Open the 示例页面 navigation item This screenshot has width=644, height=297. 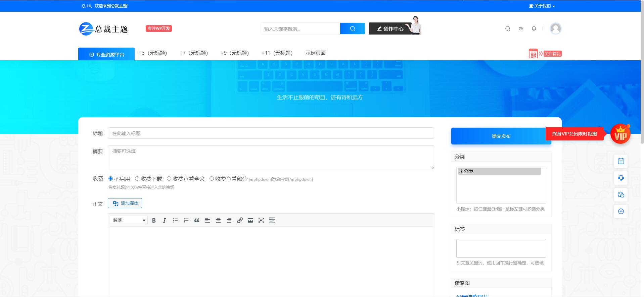[315, 53]
